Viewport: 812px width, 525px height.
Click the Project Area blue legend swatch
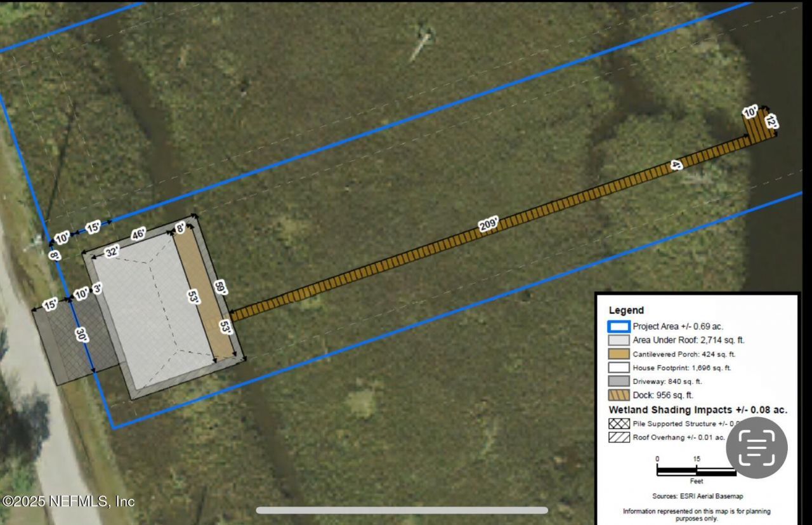(619, 327)
